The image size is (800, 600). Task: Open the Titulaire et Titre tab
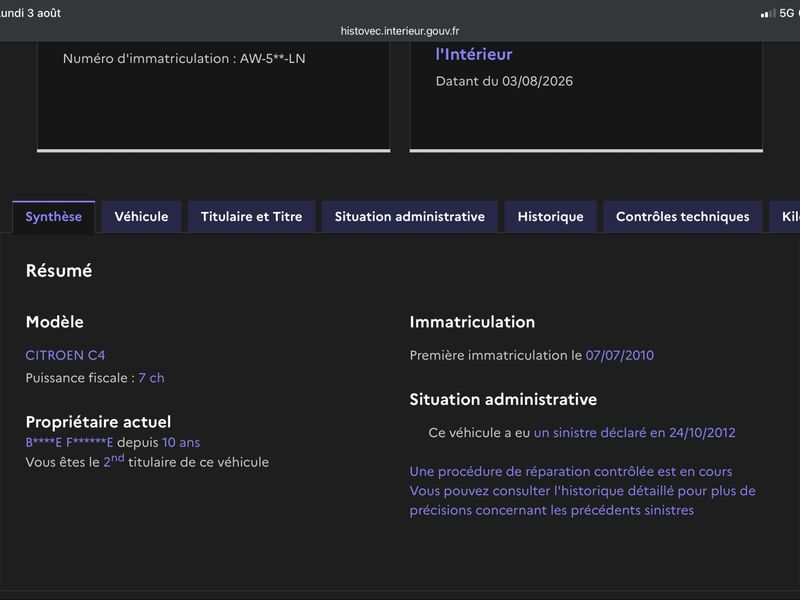click(x=252, y=217)
